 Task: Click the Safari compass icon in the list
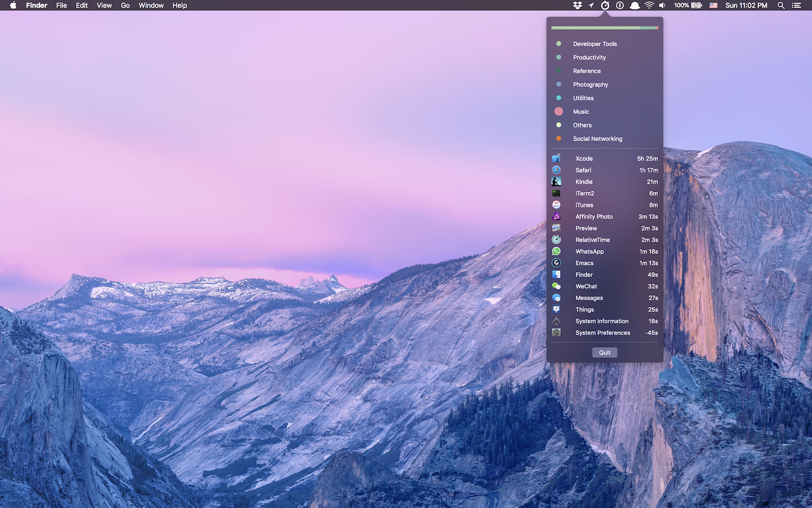pos(556,170)
